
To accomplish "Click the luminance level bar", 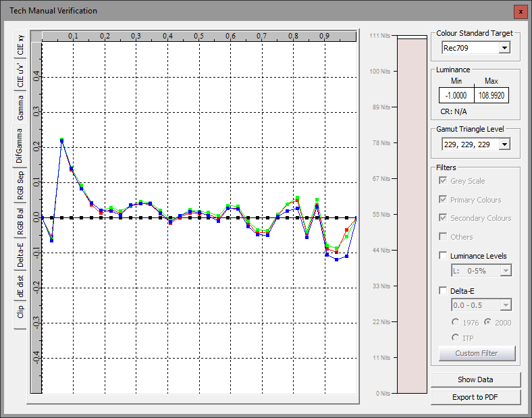I will [x=412, y=215].
